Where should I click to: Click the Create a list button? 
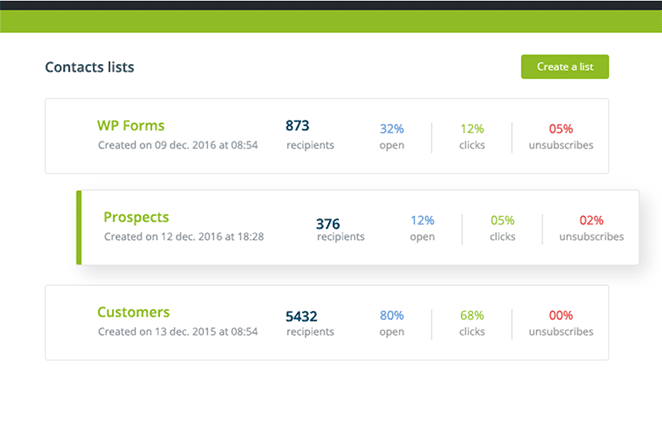[564, 67]
